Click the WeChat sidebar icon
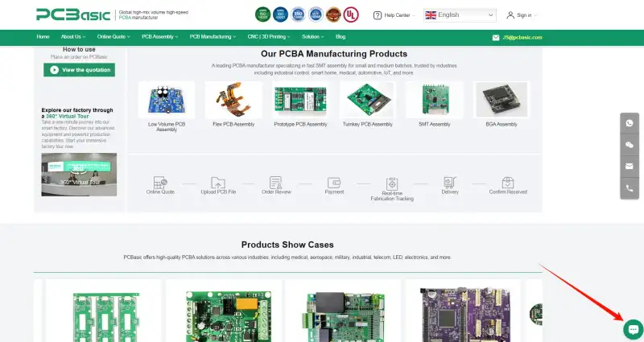644x342 pixels. pyautogui.click(x=630, y=145)
